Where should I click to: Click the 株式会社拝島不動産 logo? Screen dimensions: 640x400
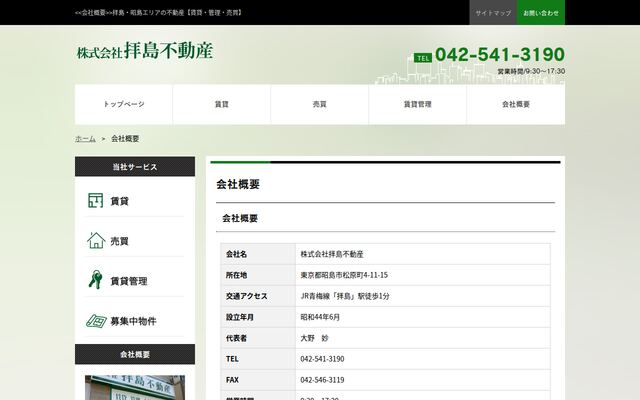tap(145, 51)
